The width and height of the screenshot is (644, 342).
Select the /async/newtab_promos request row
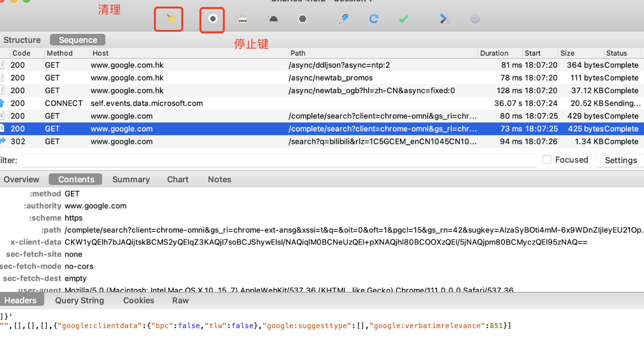[322, 78]
